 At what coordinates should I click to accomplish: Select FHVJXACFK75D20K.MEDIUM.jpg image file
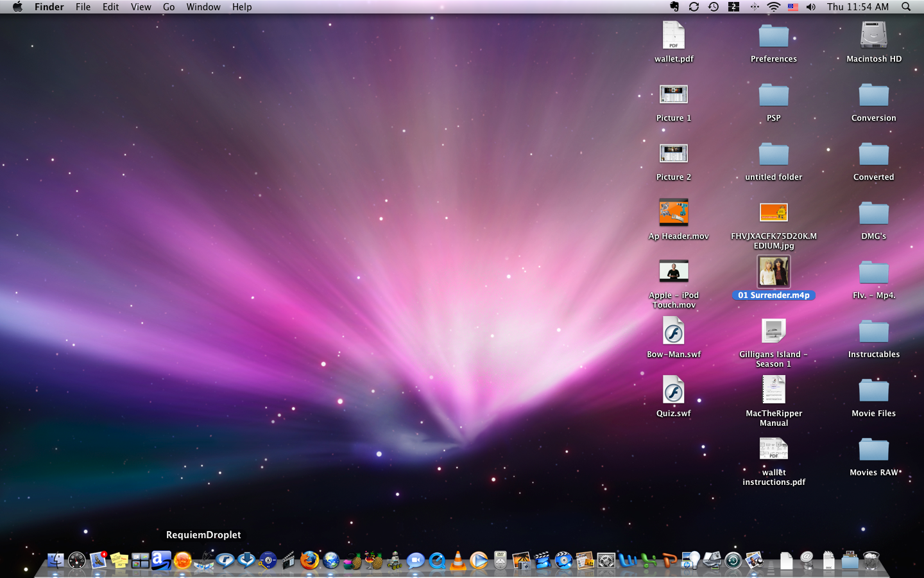click(774, 213)
